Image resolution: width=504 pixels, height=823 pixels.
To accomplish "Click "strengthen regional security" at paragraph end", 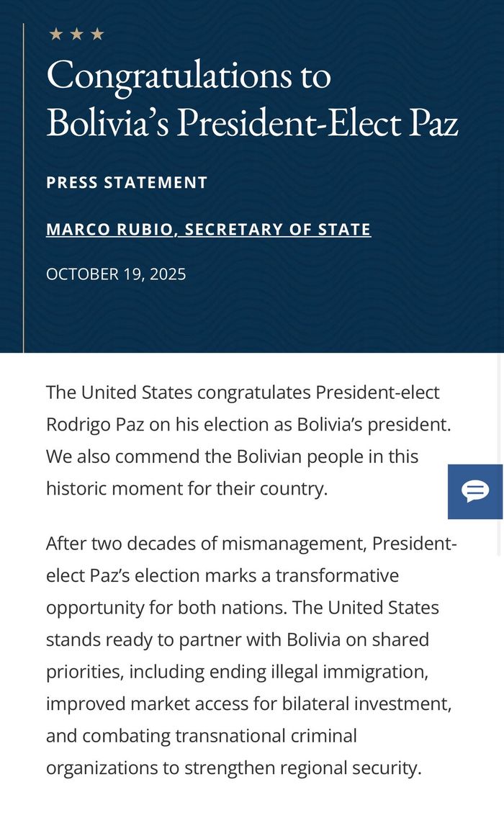I will point(302,768).
